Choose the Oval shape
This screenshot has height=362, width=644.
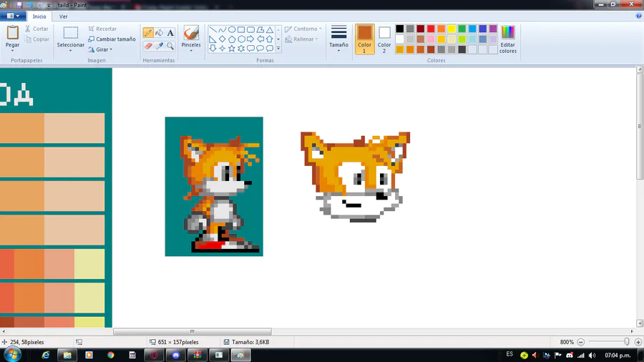coord(232,29)
